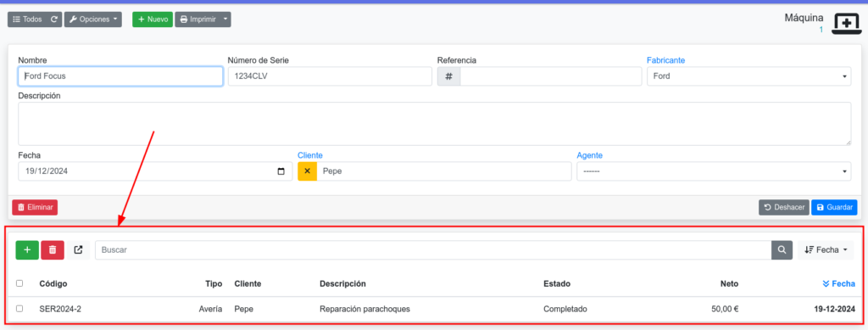Viewport: 868px width, 330px height.
Task: Clear the Cliente with the yellow X
Action: pos(307,171)
